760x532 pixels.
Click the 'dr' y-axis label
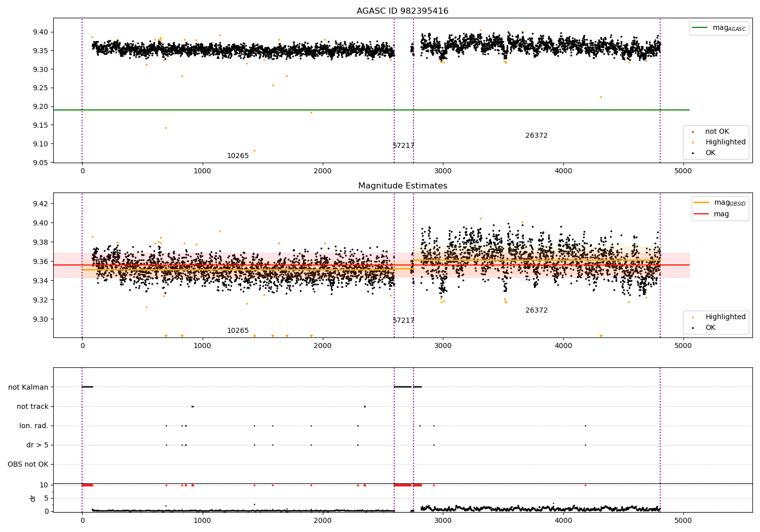33,498
